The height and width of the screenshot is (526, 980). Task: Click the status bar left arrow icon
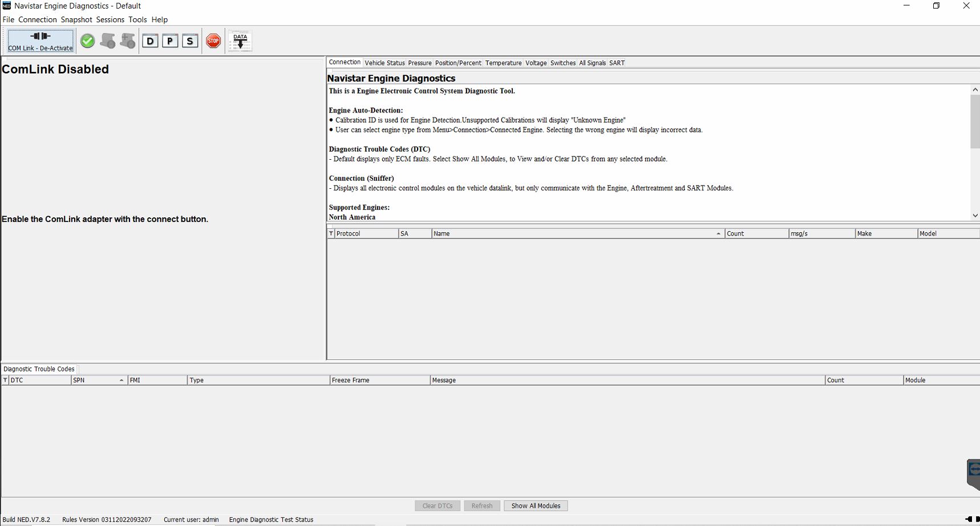pos(968,519)
